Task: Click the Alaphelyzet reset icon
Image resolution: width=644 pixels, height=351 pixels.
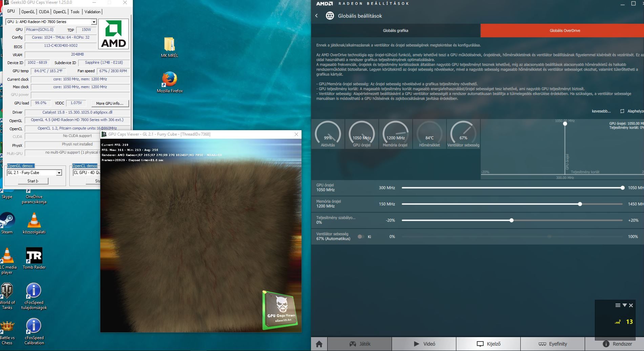Action: pyautogui.click(x=622, y=111)
